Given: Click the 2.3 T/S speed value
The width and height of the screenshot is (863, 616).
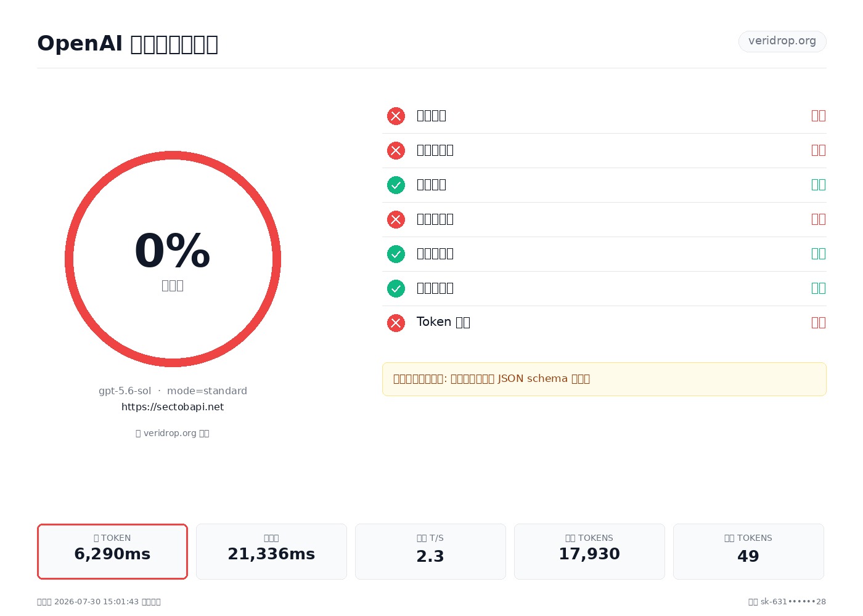Looking at the screenshot, I should click(x=430, y=556).
